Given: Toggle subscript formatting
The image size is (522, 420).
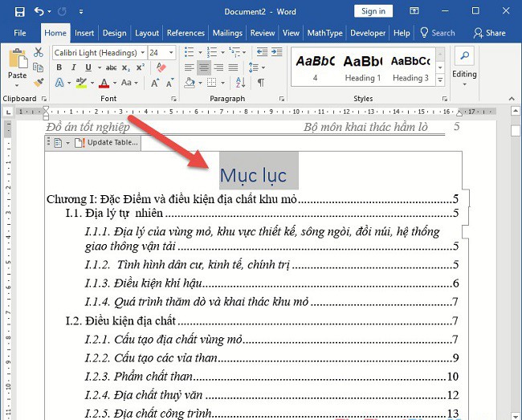Looking at the screenshot, I should point(126,68).
